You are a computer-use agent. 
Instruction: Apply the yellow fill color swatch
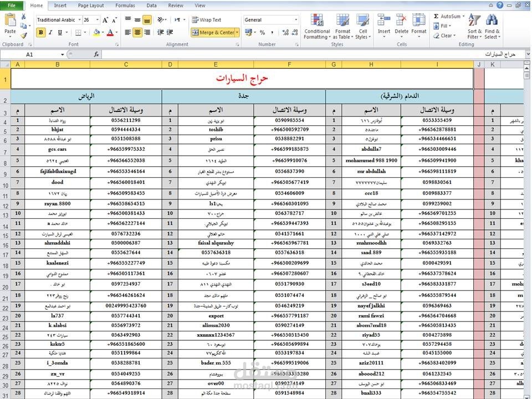click(96, 33)
